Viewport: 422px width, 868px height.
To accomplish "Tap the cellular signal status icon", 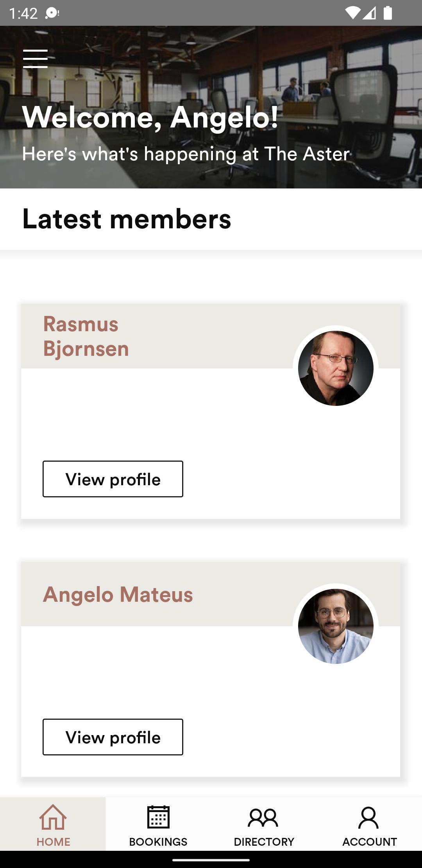I will pyautogui.click(x=369, y=13).
